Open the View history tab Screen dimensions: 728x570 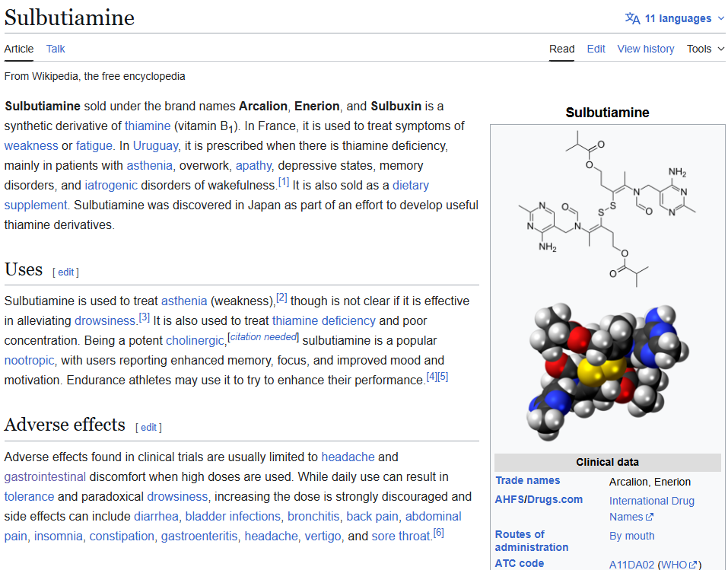tap(645, 49)
